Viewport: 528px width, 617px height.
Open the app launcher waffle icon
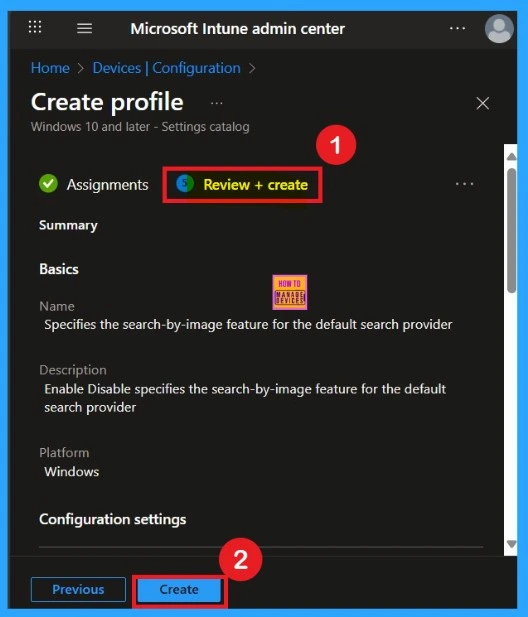pos(35,28)
